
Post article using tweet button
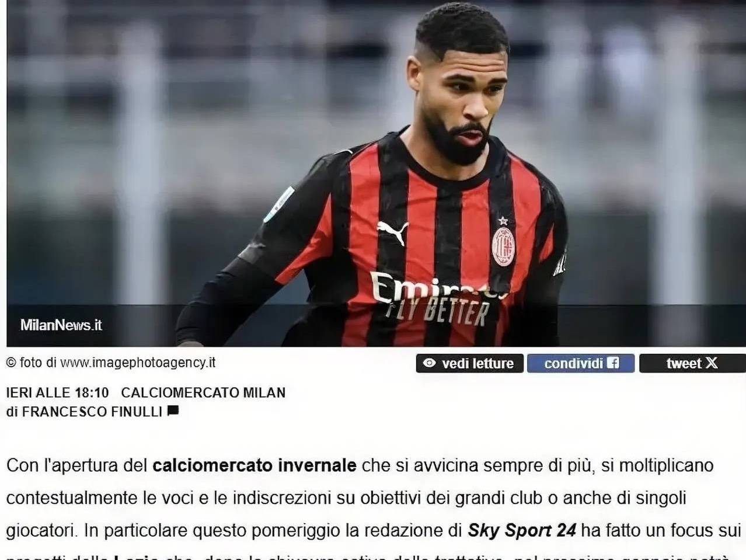(x=692, y=363)
